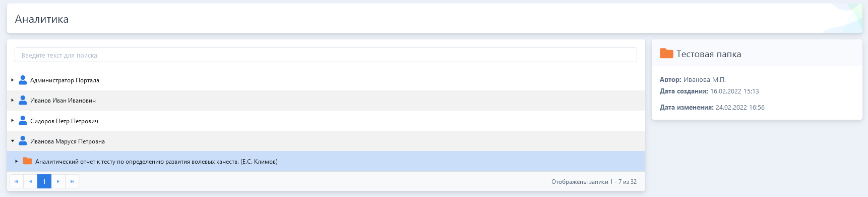
Task: Go to the first page of records
Action: point(16,181)
